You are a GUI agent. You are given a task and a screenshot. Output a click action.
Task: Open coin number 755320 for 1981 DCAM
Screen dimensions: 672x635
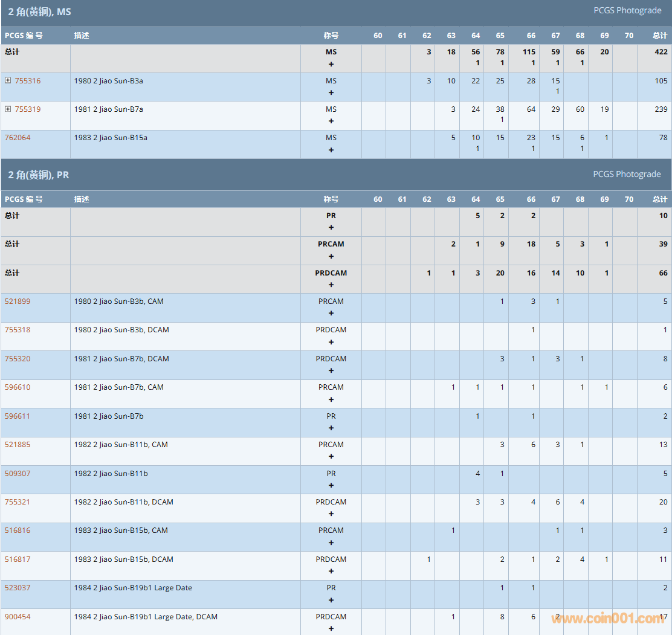pos(18,358)
